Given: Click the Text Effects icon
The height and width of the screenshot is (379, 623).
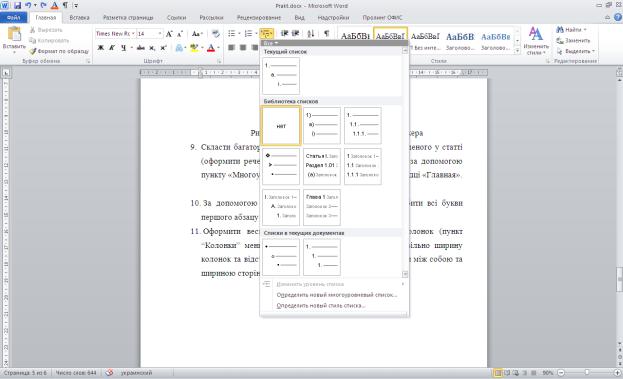Looking at the screenshot, I should point(179,48).
